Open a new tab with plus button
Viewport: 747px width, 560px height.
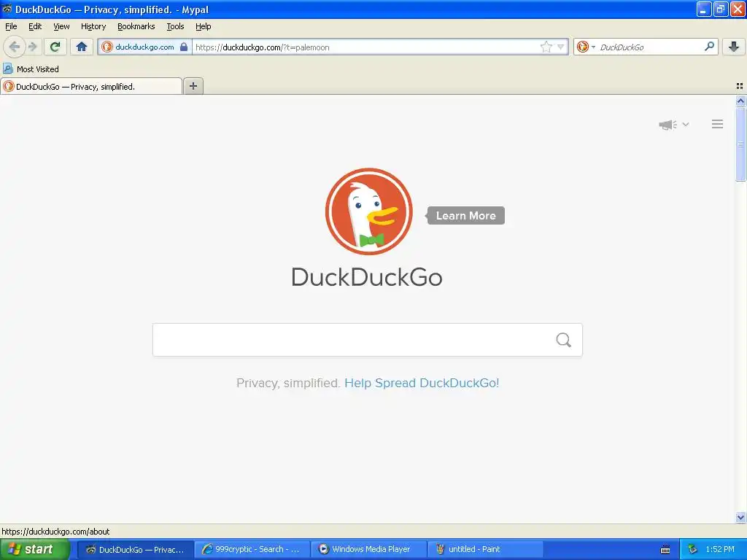193,86
